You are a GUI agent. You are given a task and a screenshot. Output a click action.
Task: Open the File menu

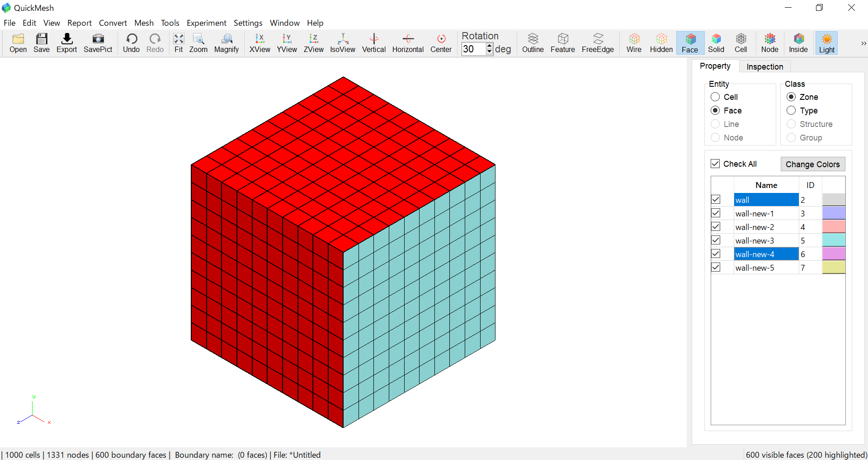[x=9, y=23]
